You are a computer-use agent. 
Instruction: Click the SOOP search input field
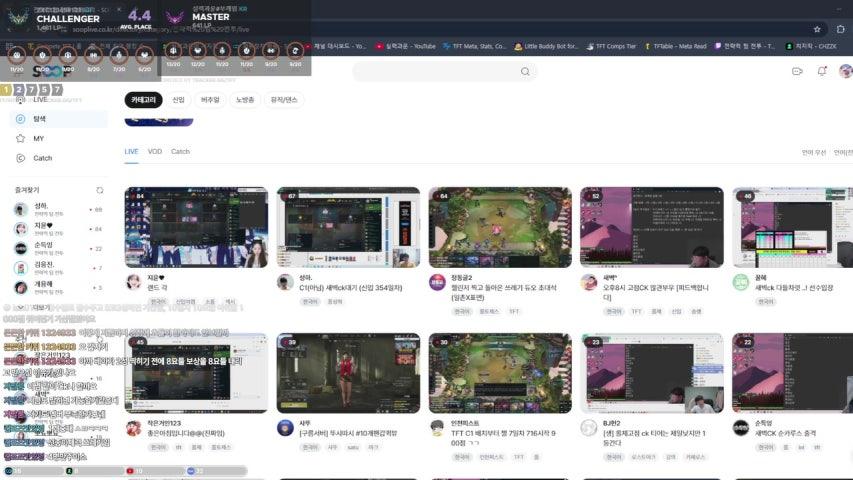[x=440, y=72]
